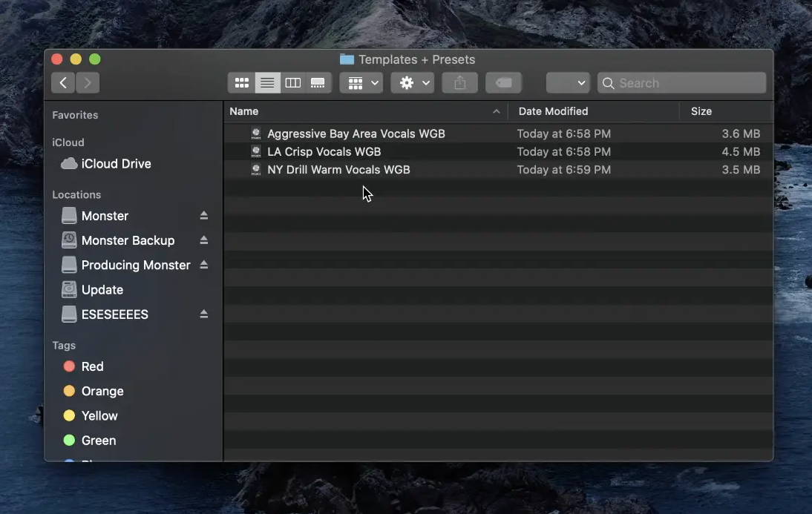Screen dimensions: 812x514
Task: Click the Tags sidebar section header
Action: click(64, 345)
